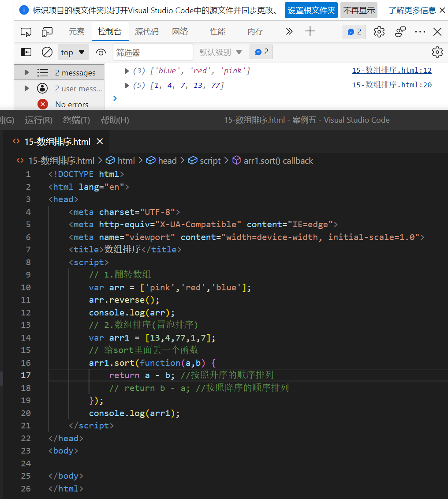This screenshot has width=448, height=499.
Task: Open the top context dropdown
Action: pyautogui.click(x=73, y=52)
